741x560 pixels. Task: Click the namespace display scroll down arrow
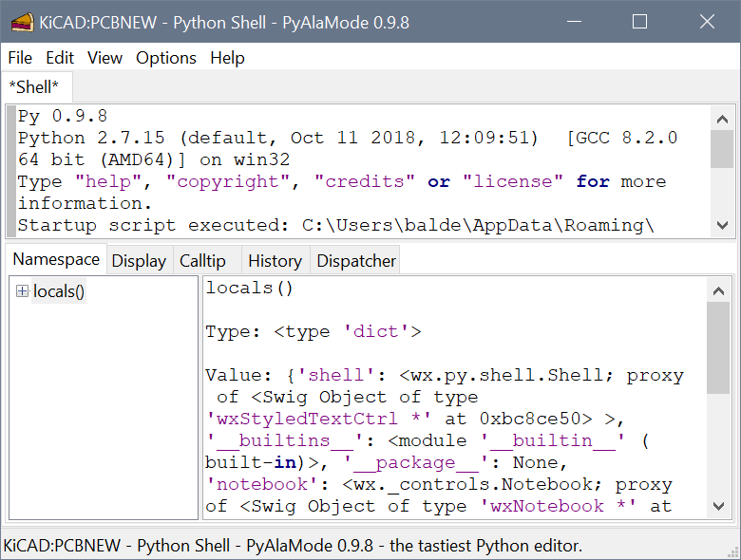(718, 506)
